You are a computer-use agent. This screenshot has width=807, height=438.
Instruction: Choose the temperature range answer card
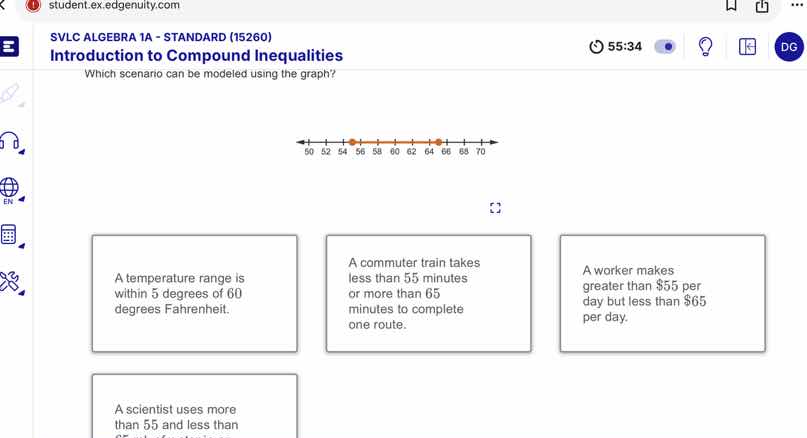195,293
